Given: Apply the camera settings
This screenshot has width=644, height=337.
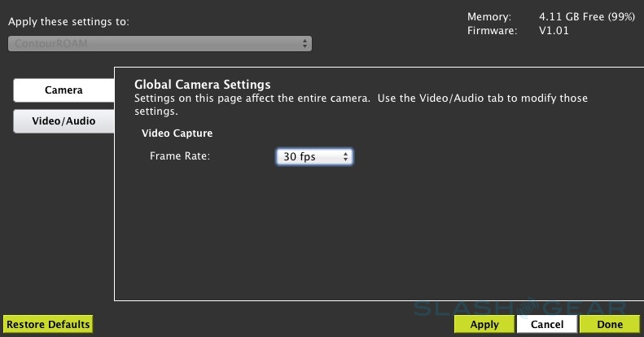Looking at the screenshot, I should coord(484,324).
